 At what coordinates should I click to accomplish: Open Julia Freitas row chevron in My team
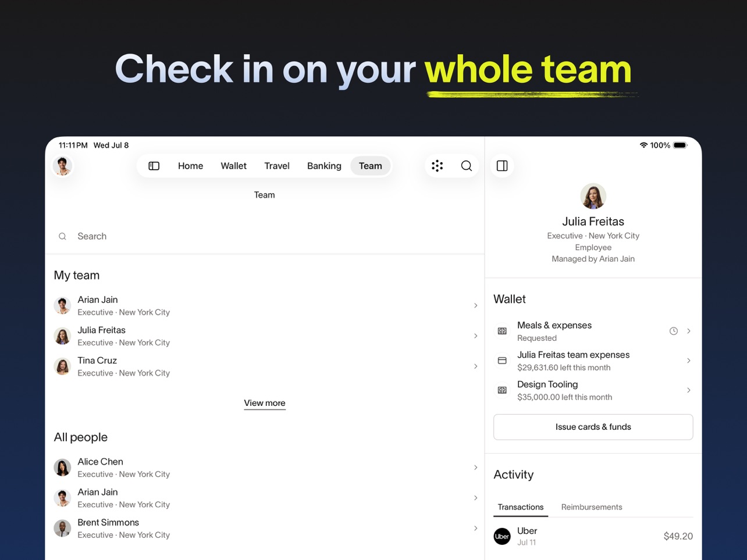pos(475,336)
